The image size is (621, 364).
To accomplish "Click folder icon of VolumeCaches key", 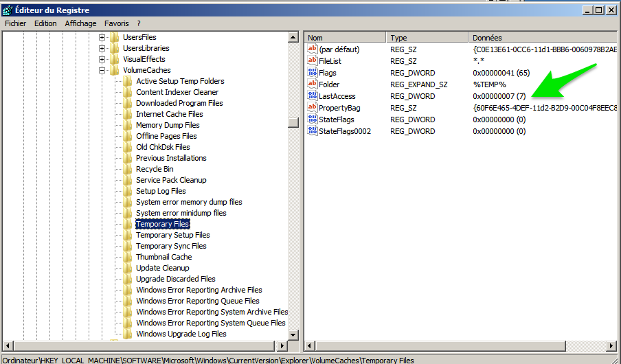I will click(115, 70).
